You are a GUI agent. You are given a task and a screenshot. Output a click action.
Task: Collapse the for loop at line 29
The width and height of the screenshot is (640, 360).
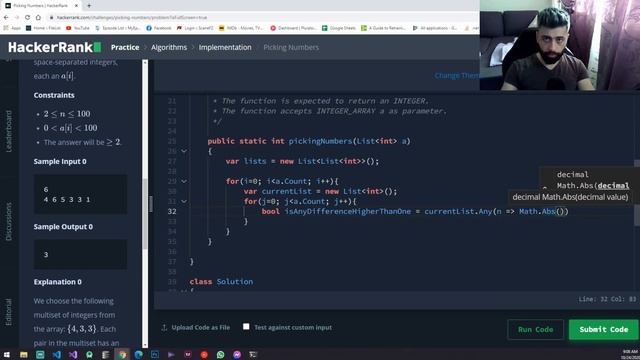pos(184,181)
